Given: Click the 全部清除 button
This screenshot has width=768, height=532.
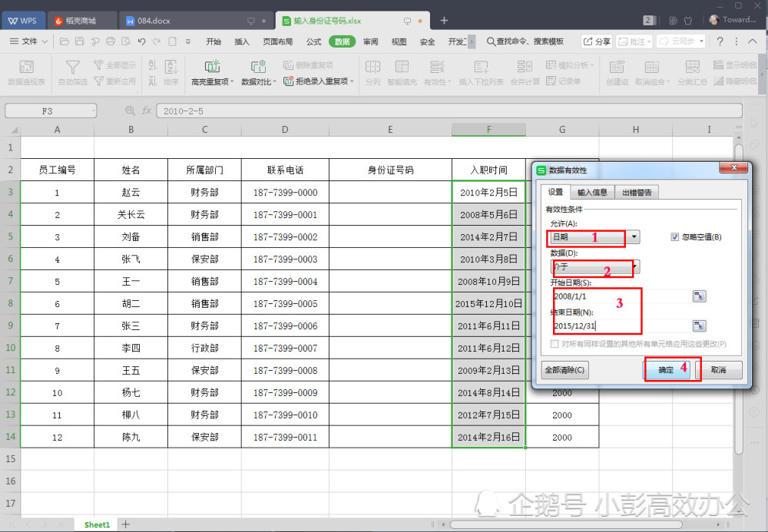Looking at the screenshot, I should (x=564, y=370).
